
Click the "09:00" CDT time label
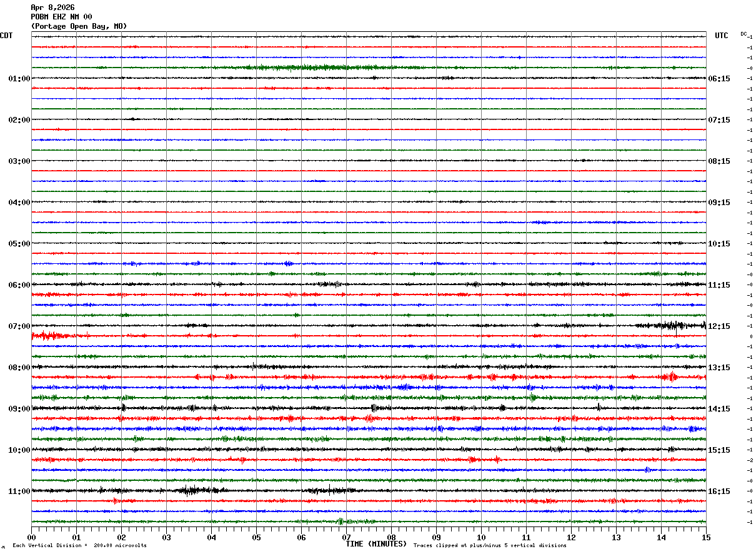point(19,409)
